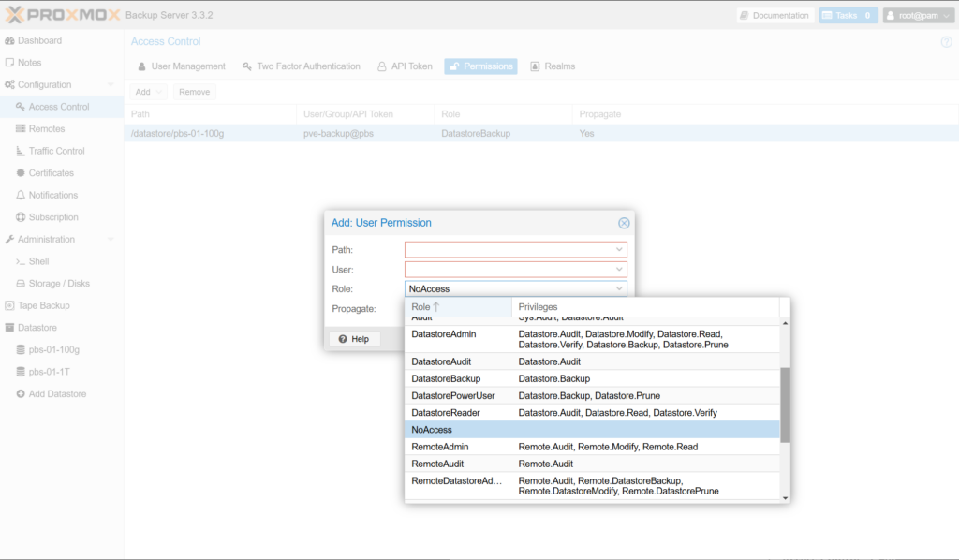Collapse the Configuration section
The height and width of the screenshot is (560, 959).
111,85
